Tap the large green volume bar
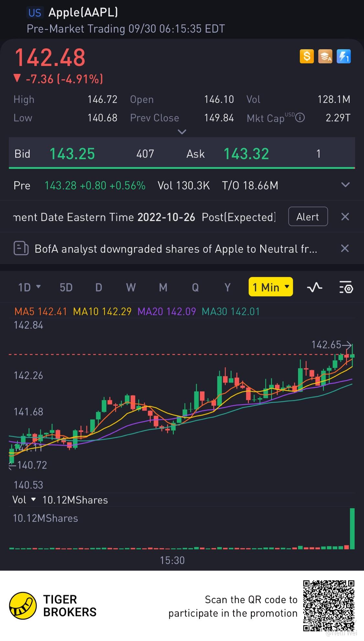Image resolution: width=364 pixels, height=641 pixels. 352,529
